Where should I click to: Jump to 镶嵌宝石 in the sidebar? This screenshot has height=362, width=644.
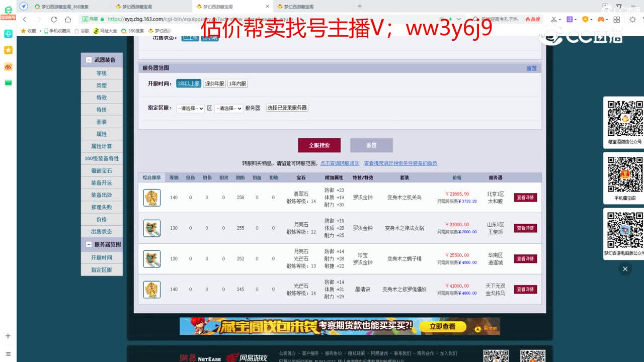point(102,171)
